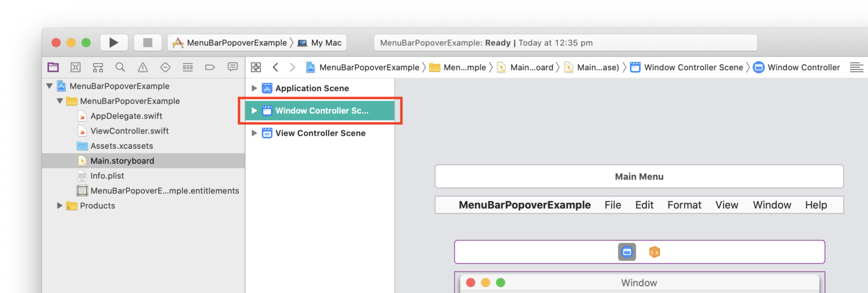Open the Report navigator speech bubble icon

pos(233,67)
